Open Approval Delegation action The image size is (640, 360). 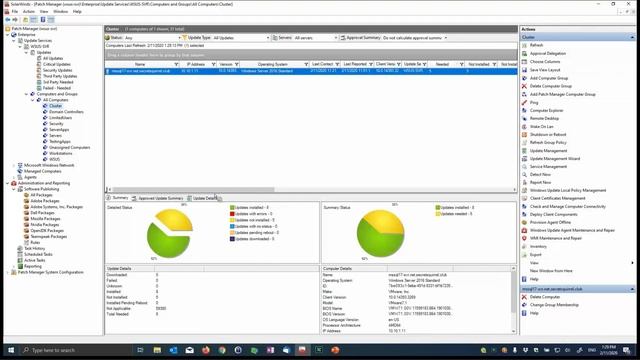(547, 53)
